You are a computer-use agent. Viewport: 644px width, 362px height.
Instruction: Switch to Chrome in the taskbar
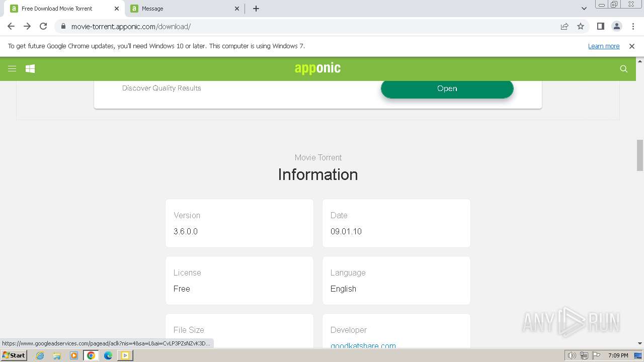[91, 355]
